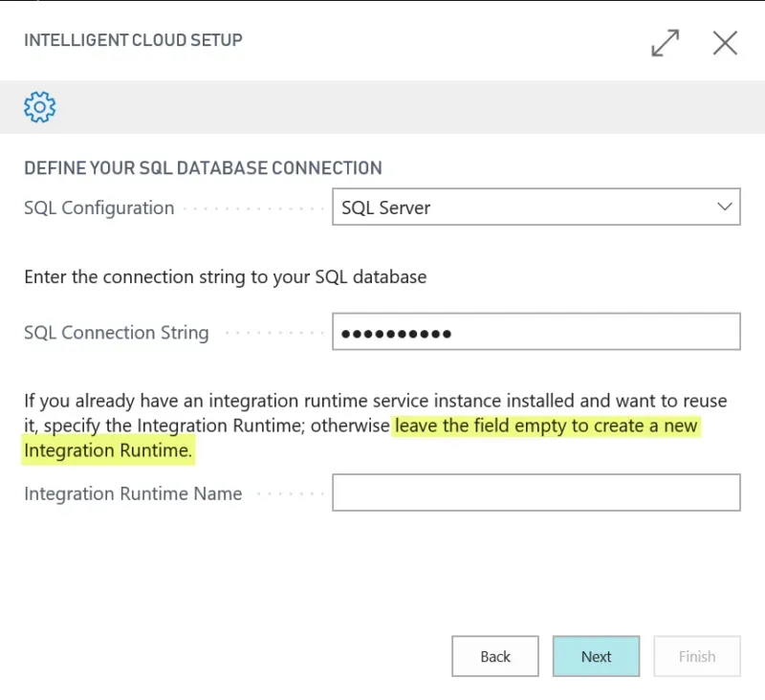This screenshot has width=765, height=700.
Task: Click the masked dots in the connection string
Action: [x=396, y=334]
